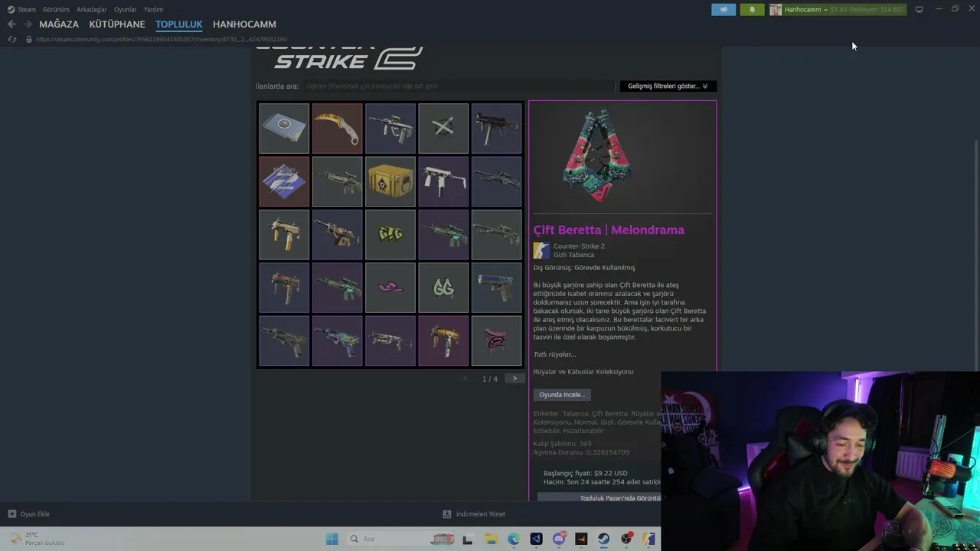980x551 pixels.
Task: Click the Aşınma Durumu value text
Action: pos(581,452)
